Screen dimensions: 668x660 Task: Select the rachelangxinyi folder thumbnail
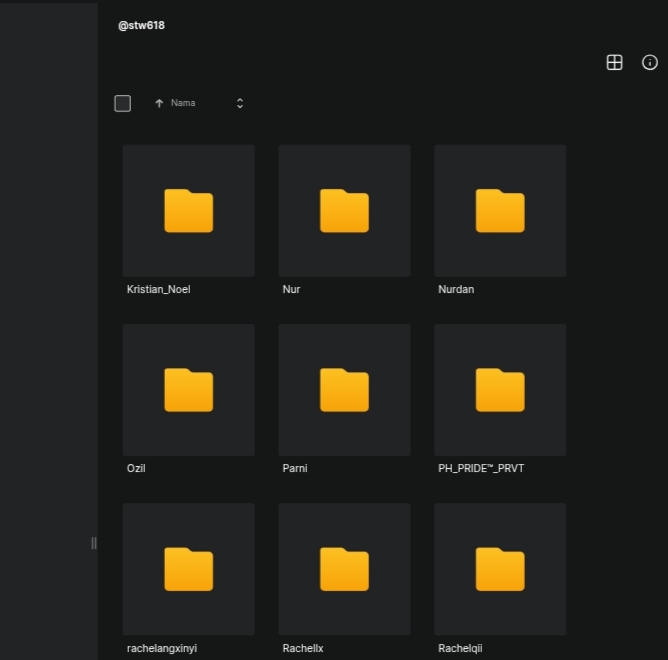pyautogui.click(x=189, y=569)
